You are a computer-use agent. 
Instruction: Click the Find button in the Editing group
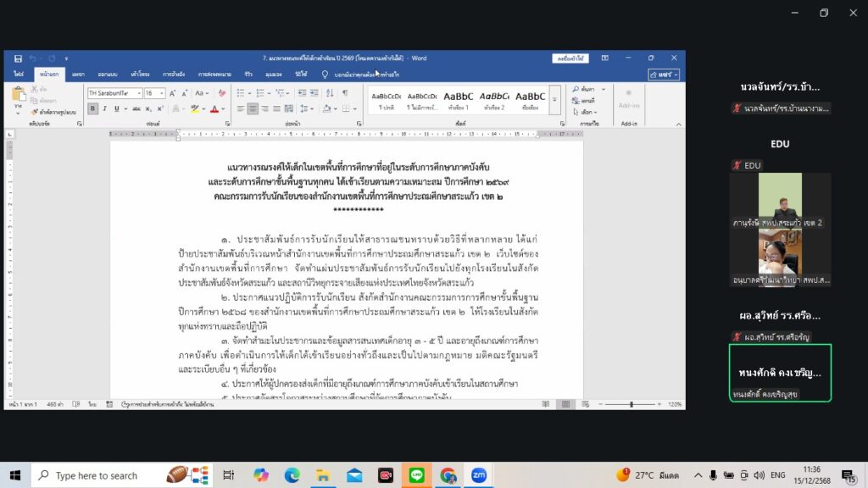tap(583, 89)
